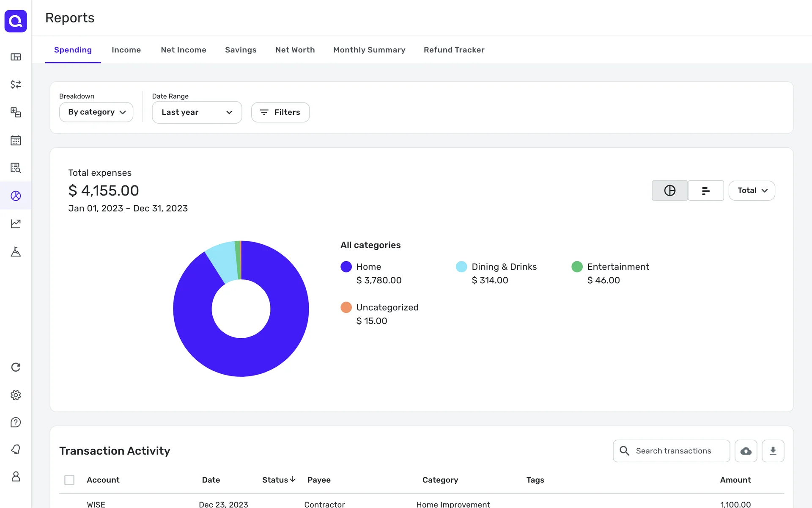Open the calendar icon in sidebar
Viewport: 812px width, 508px height.
(16, 140)
